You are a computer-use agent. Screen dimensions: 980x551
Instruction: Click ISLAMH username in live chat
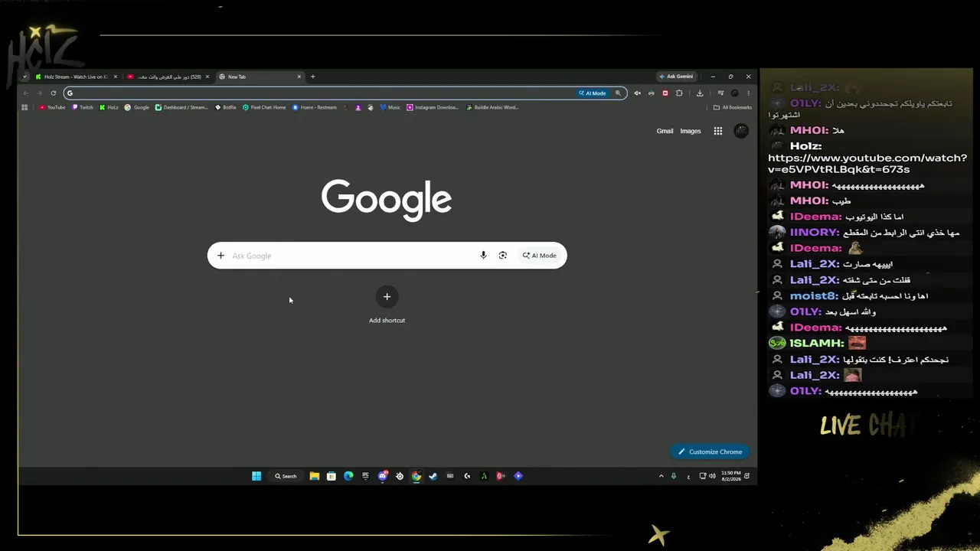817,343
